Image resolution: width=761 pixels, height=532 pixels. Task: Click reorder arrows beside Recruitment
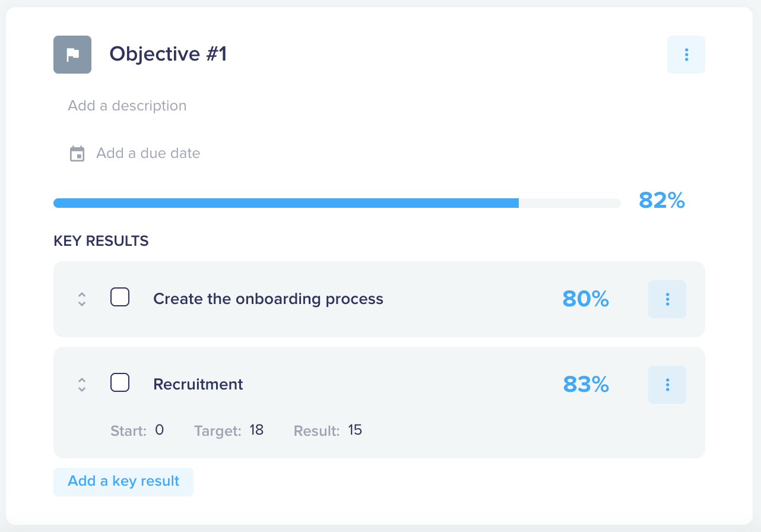coord(82,385)
